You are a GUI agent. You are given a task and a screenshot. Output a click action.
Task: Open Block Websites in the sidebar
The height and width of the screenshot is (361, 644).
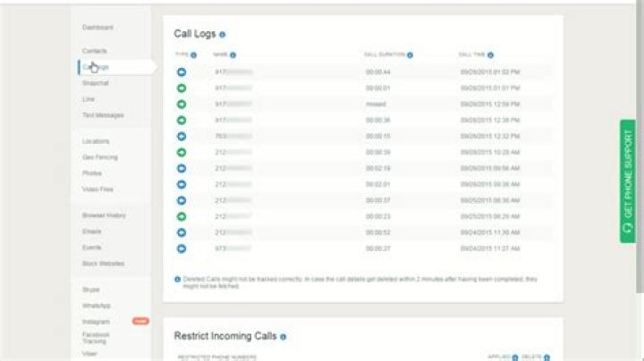pos(103,264)
